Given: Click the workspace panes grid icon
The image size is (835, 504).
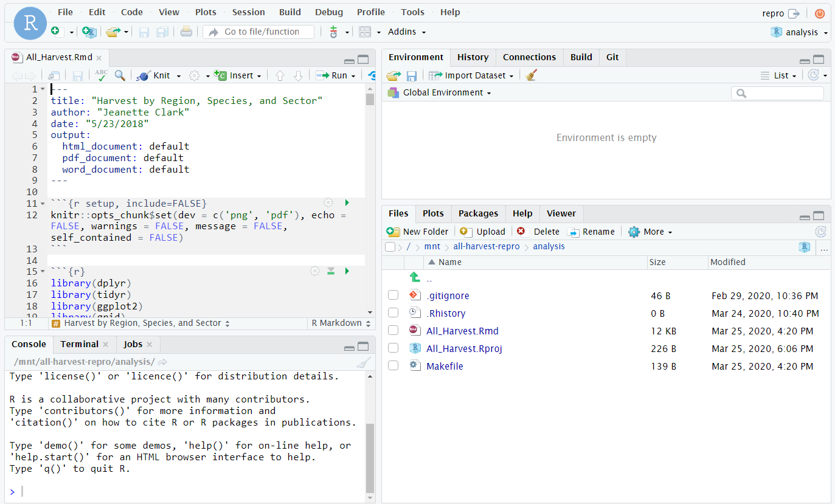Looking at the screenshot, I should click(365, 32).
